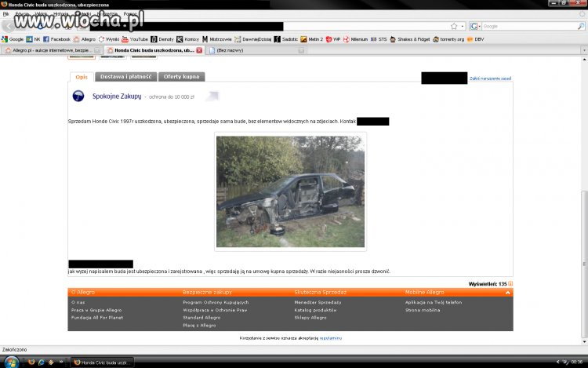
Task: Open the Metin 2 bookmark
Action: pyautogui.click(x=311, y=39)
